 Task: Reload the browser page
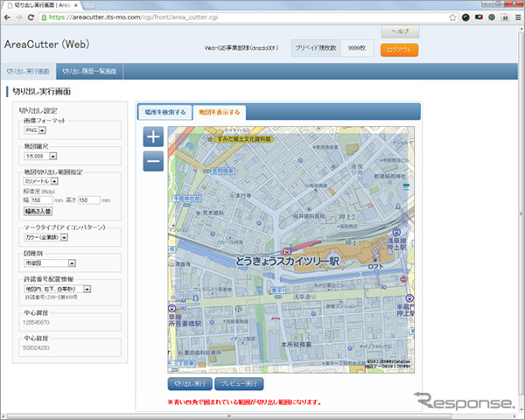point(31,17)
